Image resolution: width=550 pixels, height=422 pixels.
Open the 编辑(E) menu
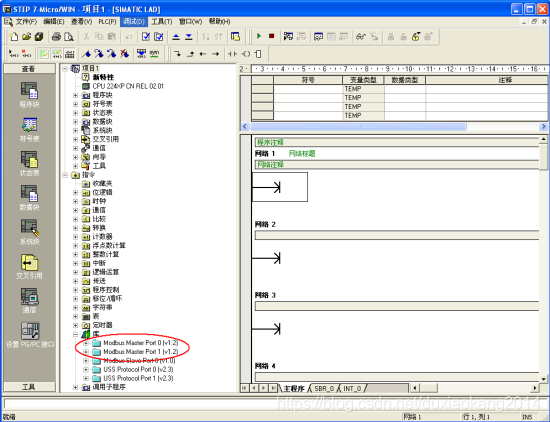click(54, 22)
